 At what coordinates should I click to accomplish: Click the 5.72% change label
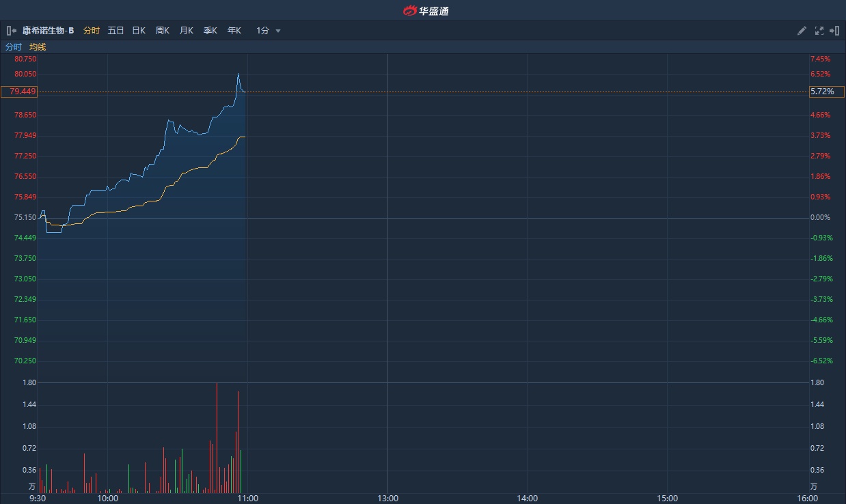[x=822, y=92]
